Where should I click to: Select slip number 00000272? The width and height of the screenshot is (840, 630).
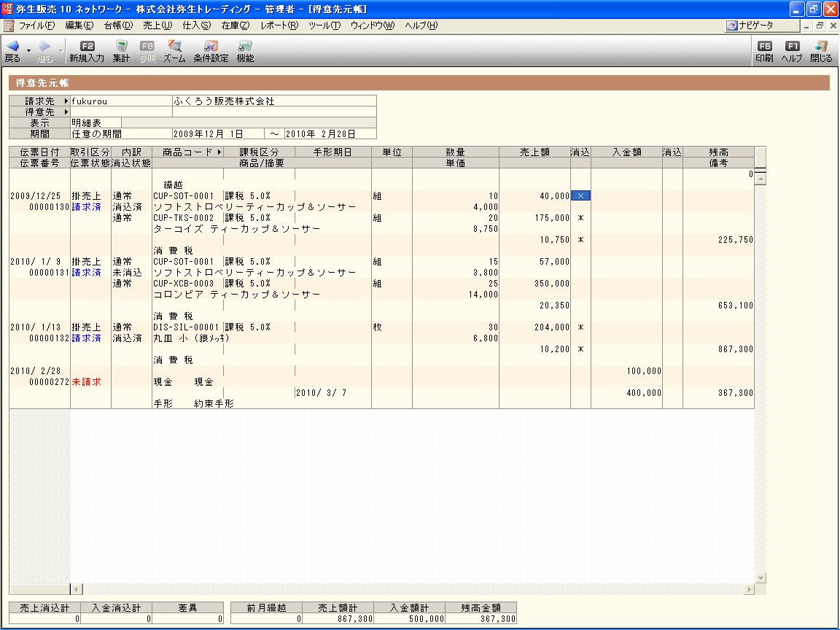click(50, 382)
